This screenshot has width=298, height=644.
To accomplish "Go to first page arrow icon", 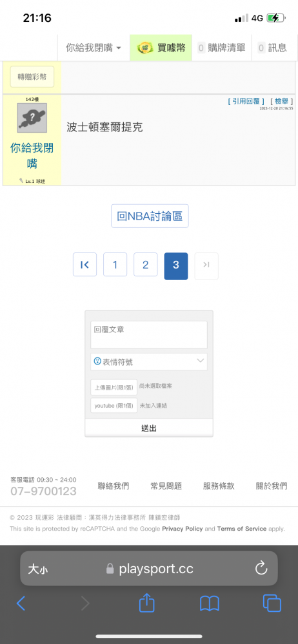I will 84,265.
